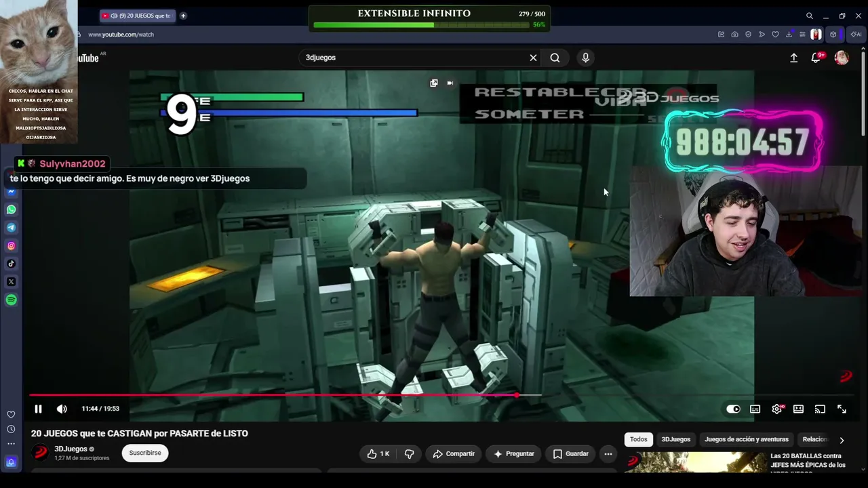Open TikTok in the browser sidebar
Viewport: 868px width, 488px height.
coord(11,264)
